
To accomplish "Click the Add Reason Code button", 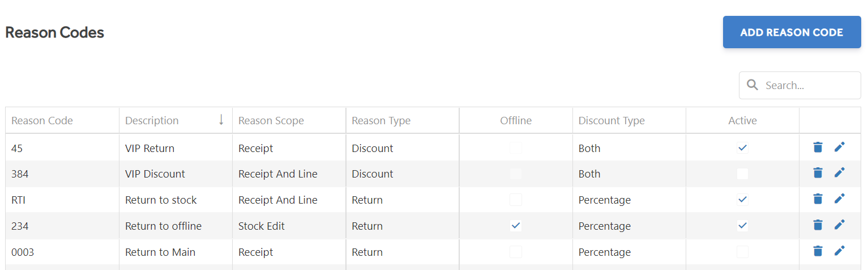I will click(792, 32).
